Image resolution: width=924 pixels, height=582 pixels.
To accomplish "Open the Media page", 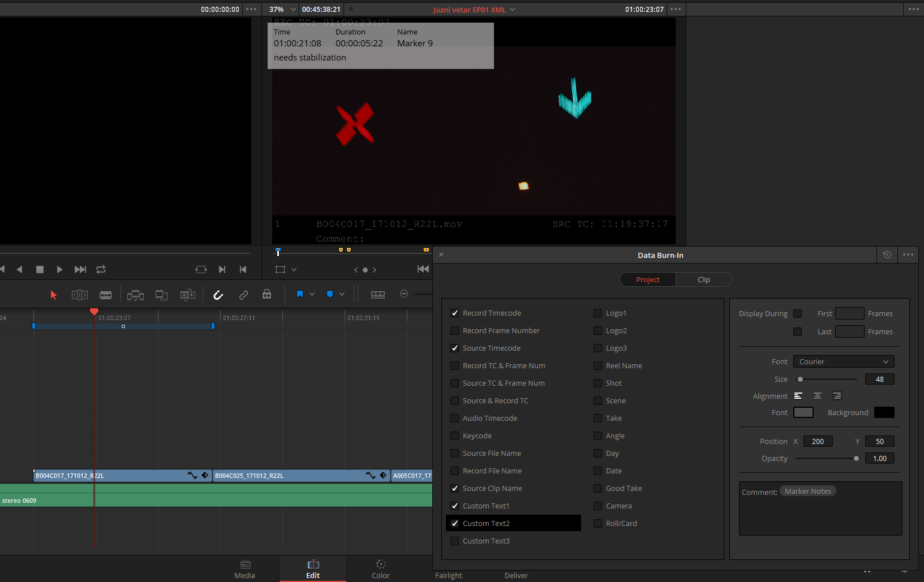I will (x=245, y=570).
